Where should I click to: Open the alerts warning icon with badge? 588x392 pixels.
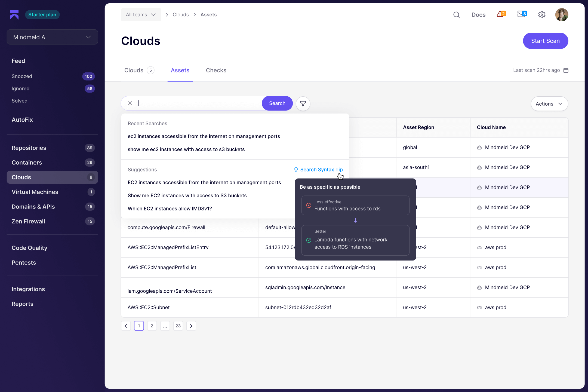501,14
